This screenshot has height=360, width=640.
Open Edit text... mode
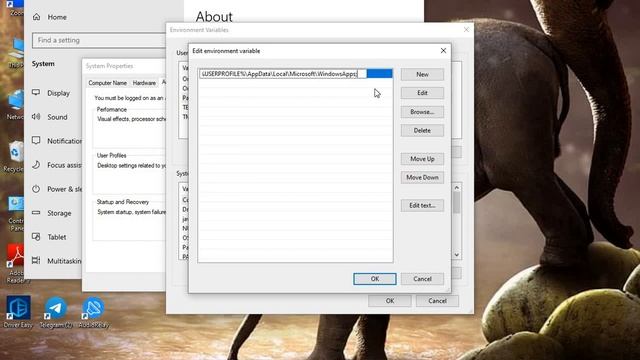pos(422,205)
